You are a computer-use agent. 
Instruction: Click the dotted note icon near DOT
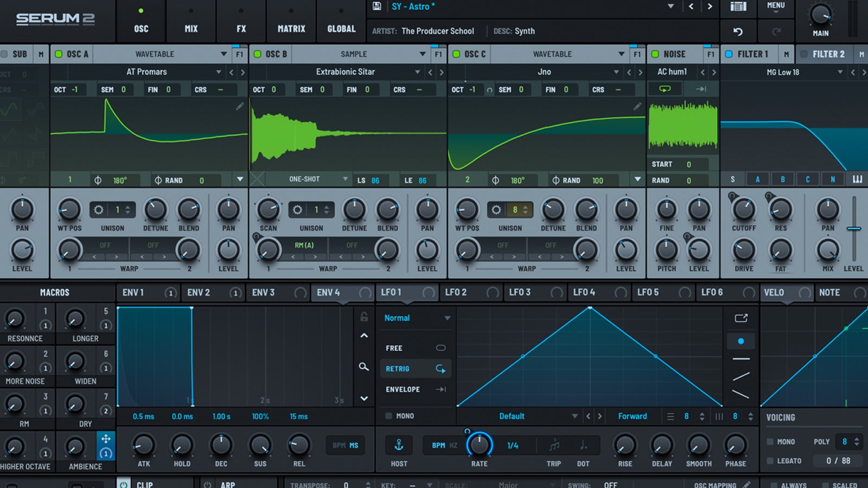583,445
